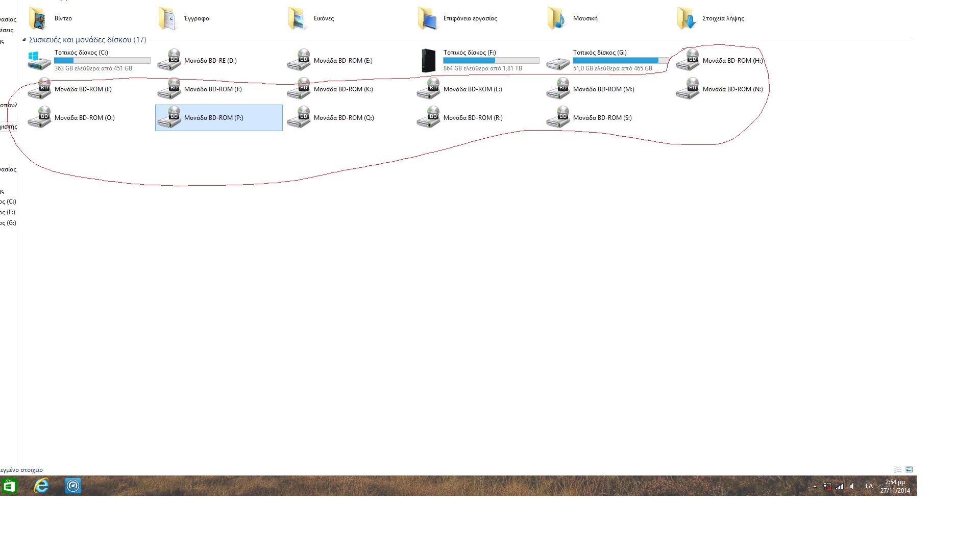Collapse Συσκευές και μονάδες δίσκου group

pyautogui.click(x=24, y=40)
